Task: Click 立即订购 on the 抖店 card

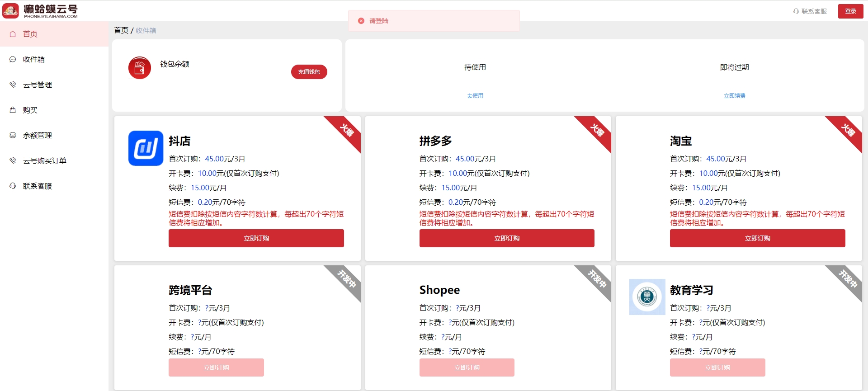Action: coord(256,238)
